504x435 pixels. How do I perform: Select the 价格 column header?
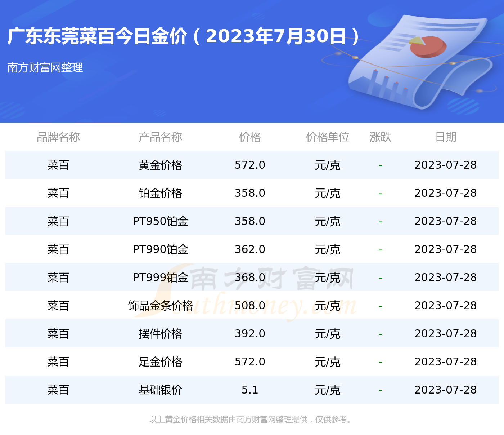tap(250, 137)
